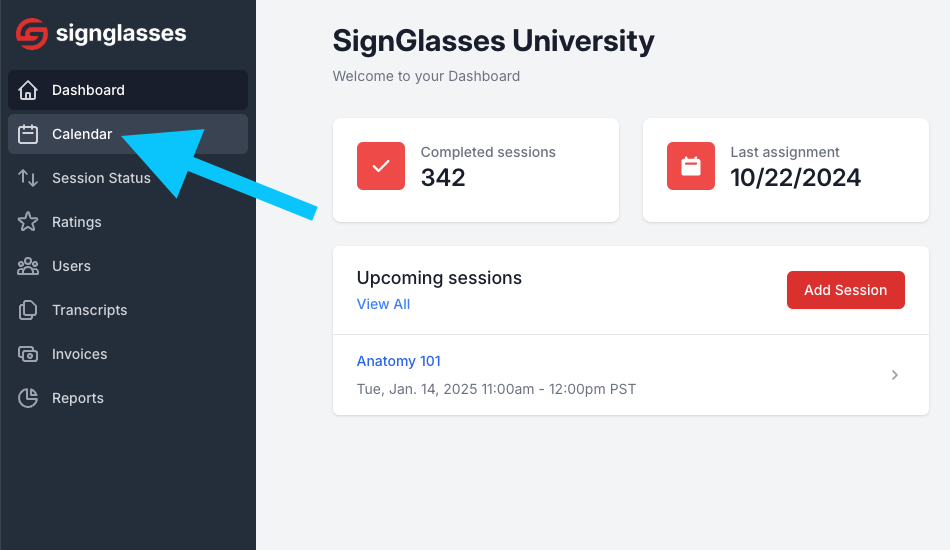Screen dimensions: 950x550
Task: Click the Users group icon
Action: [x=28, y=266]
